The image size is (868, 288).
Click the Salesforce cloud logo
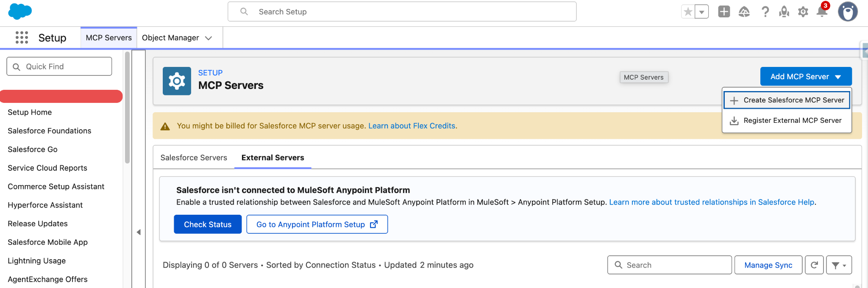(x=20, y=11)
